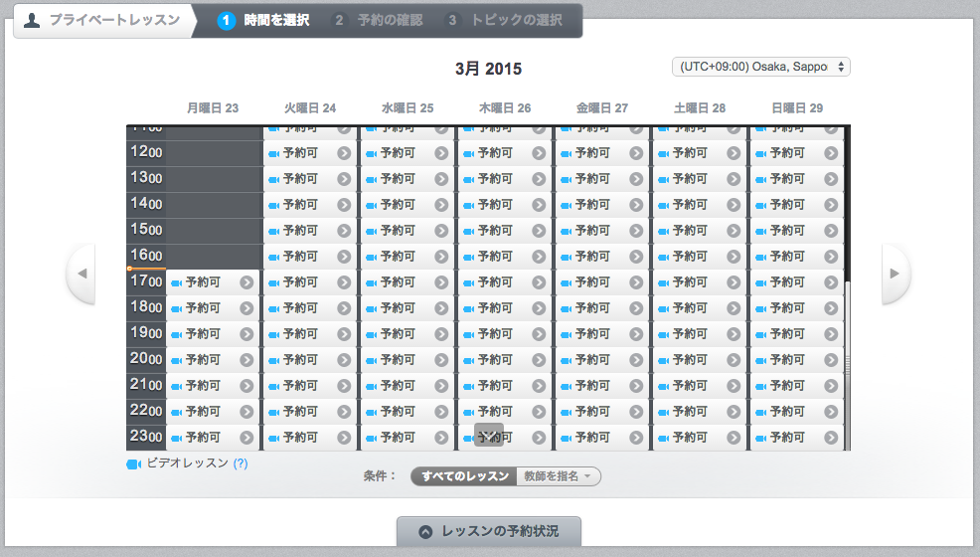Open the プライベートレッスン tab

pyautogui.click(x=102, y=20)
